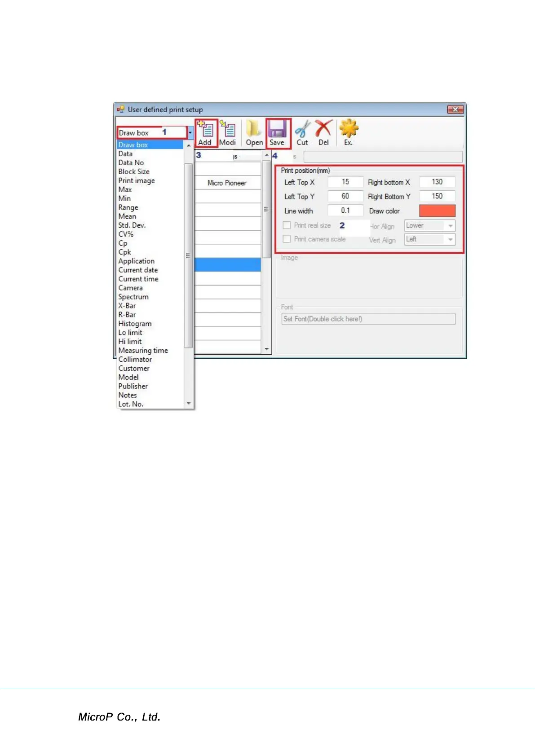
Task: Select Data in the dropdown list
Action: [150, 154]
